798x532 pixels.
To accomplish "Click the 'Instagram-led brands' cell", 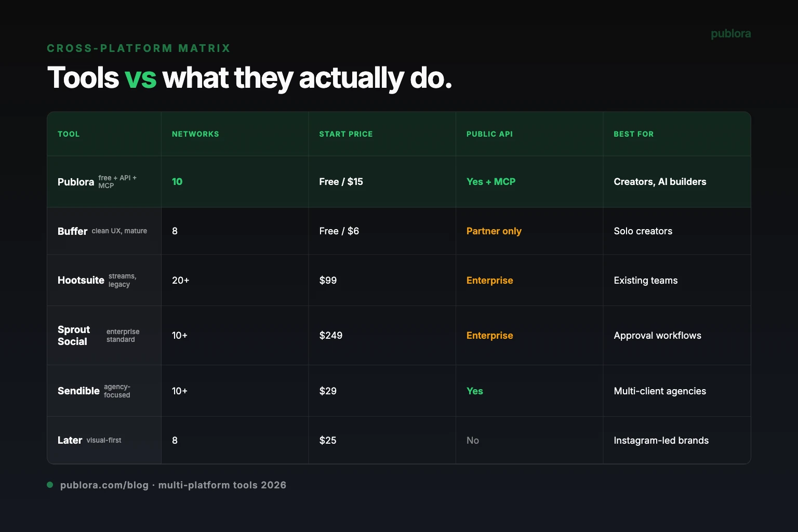I will click(x=661, y=441).
